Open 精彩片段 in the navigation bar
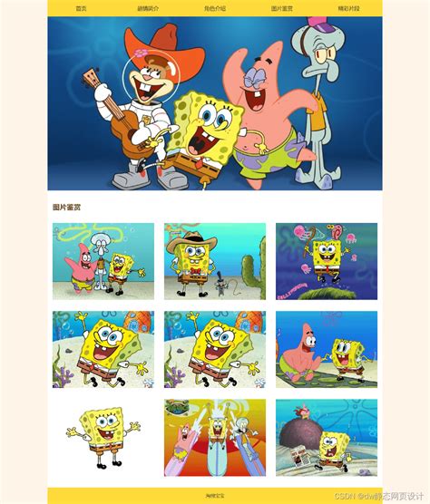430x504 pixels. (x=348, y=8)
